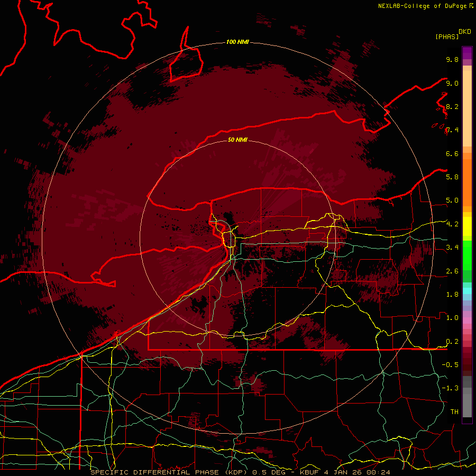Click the 50 NMI range ring label
476x476 pixels.
coord(237,140)
